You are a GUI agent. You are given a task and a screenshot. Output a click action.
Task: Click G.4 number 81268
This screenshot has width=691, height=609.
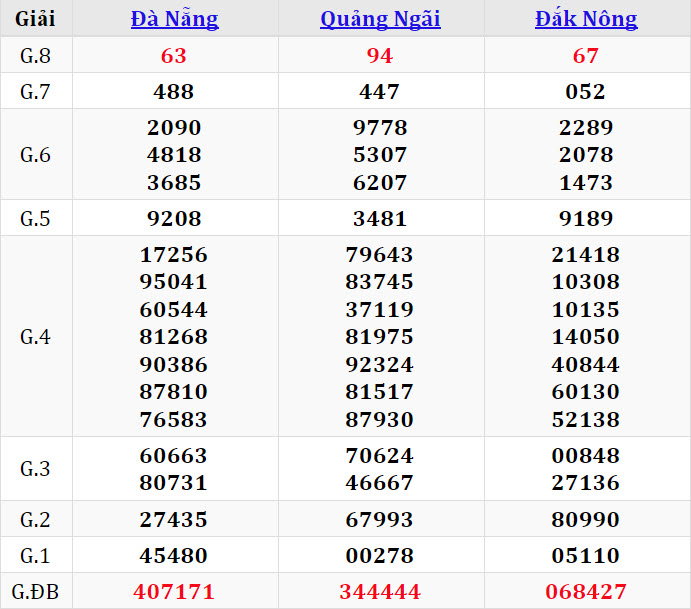(174, 337)
